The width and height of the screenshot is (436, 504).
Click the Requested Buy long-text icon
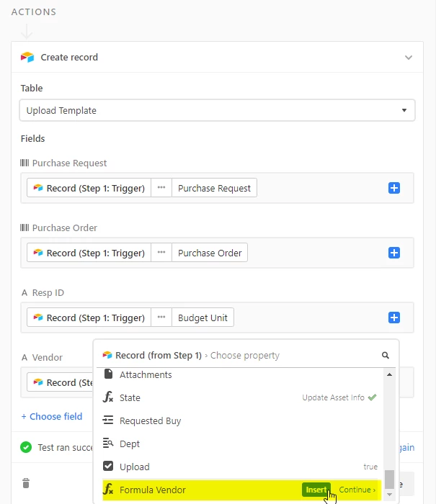[x=108, y=420]
